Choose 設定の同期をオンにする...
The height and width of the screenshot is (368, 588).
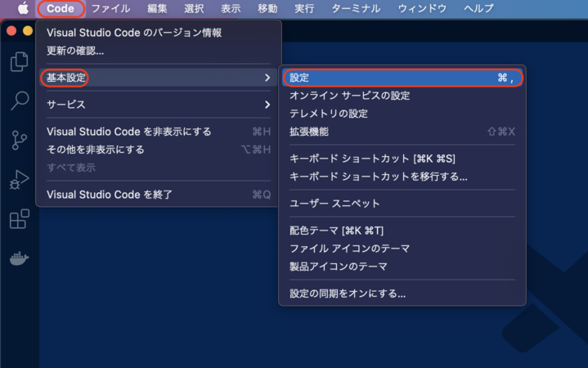pos(402,294)
